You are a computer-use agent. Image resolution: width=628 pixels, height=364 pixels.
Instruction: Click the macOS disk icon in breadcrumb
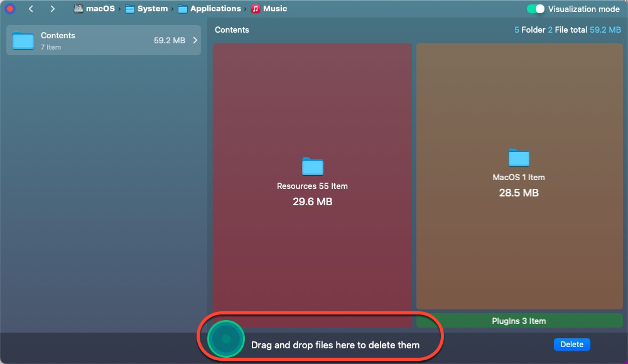click(x=78, y=9)
